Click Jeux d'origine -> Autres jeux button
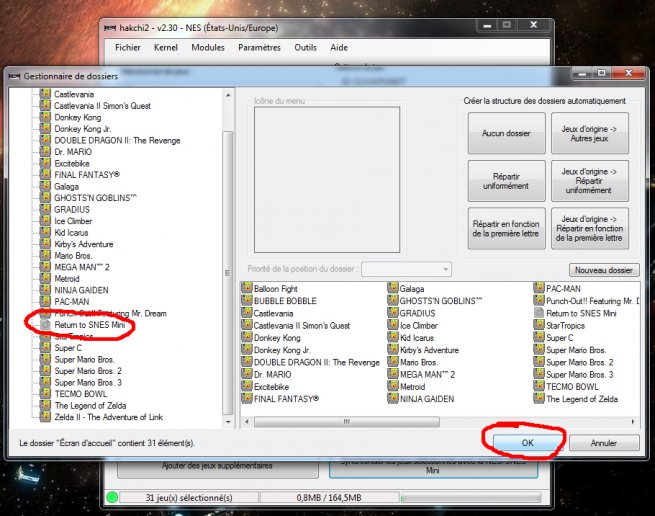Viewport: 655px width, 516px height. tap(589, 133)
